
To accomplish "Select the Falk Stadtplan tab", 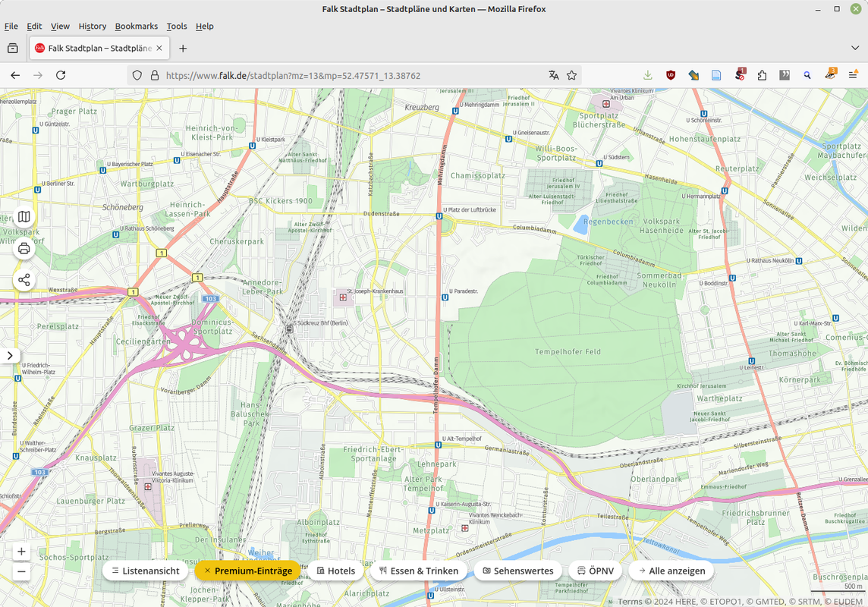I will [x=99, y=48].
